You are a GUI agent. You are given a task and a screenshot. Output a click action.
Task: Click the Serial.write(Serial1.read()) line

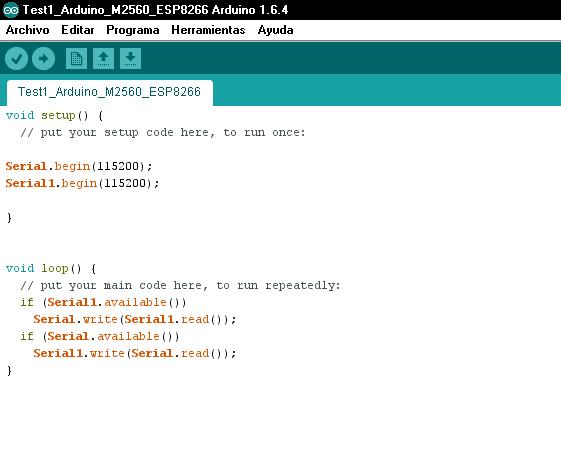(135, 319)
